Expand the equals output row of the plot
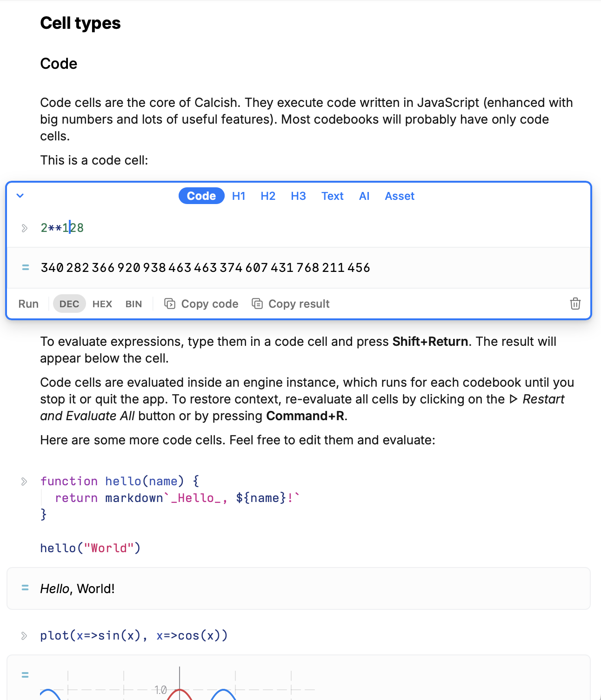 [x=26, y=674]
